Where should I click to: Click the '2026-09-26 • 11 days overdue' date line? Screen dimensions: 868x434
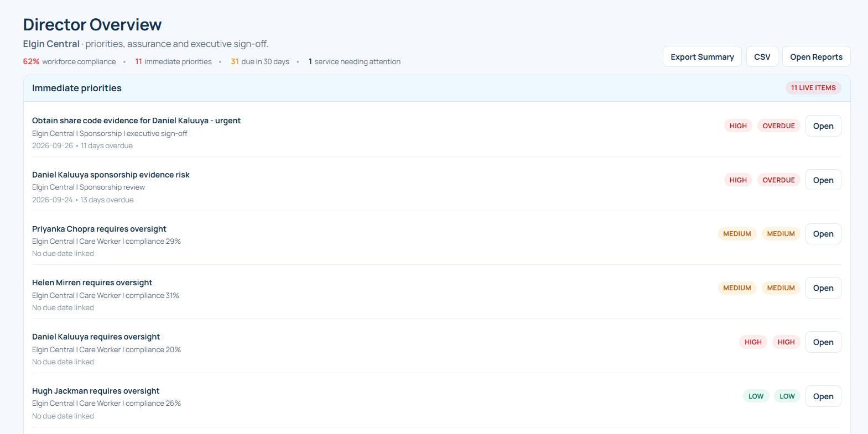(82, 146)
